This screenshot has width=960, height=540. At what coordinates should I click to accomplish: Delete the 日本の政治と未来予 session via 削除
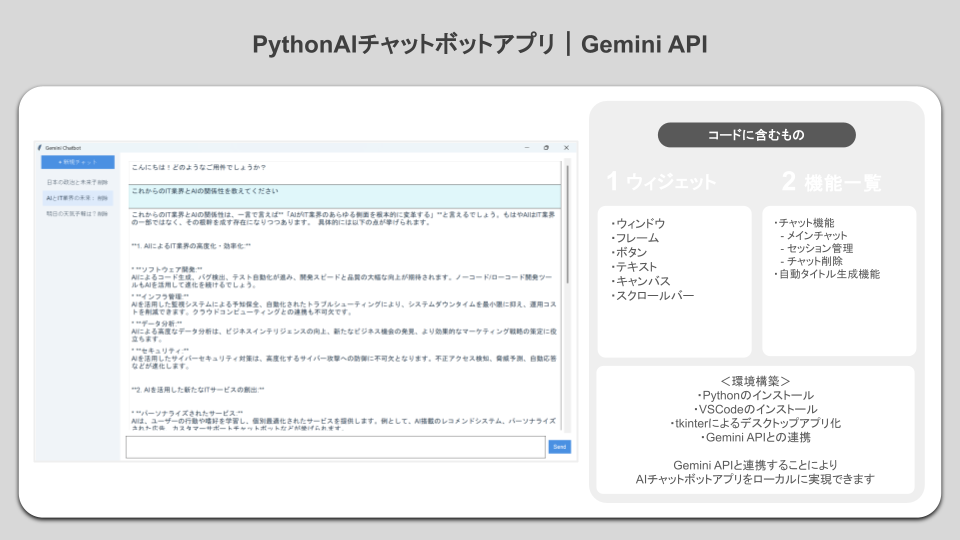click(x=103, y=182)
